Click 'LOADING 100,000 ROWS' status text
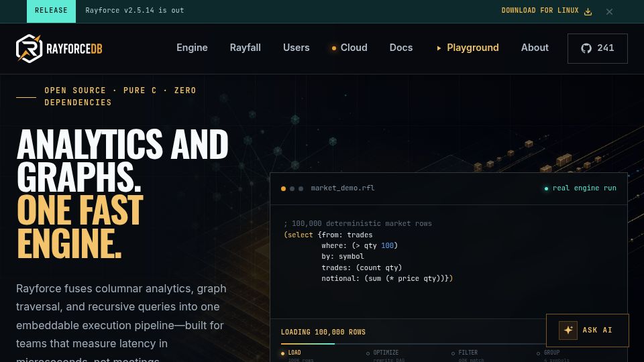The height and width of the screenshot is (362, 644). point(323,332)
